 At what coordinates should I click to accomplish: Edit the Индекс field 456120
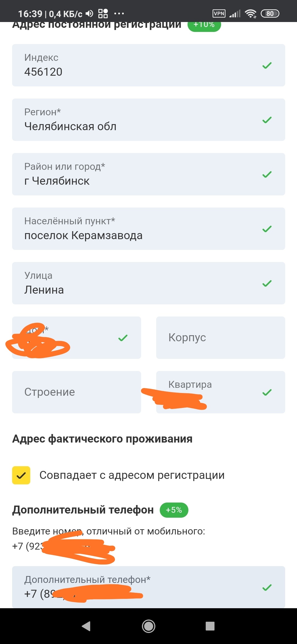point(137,66)
